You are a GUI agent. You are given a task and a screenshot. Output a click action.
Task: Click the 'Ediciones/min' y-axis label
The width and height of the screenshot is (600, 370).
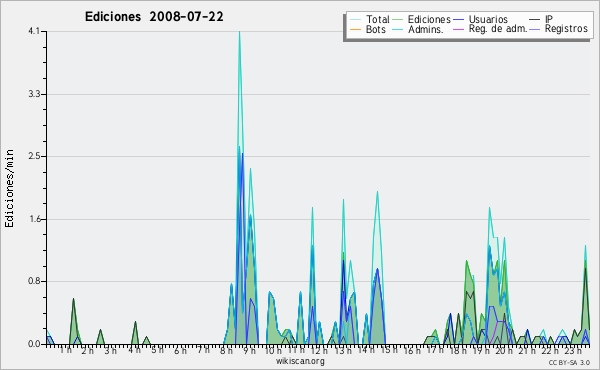tap(9, 188)
